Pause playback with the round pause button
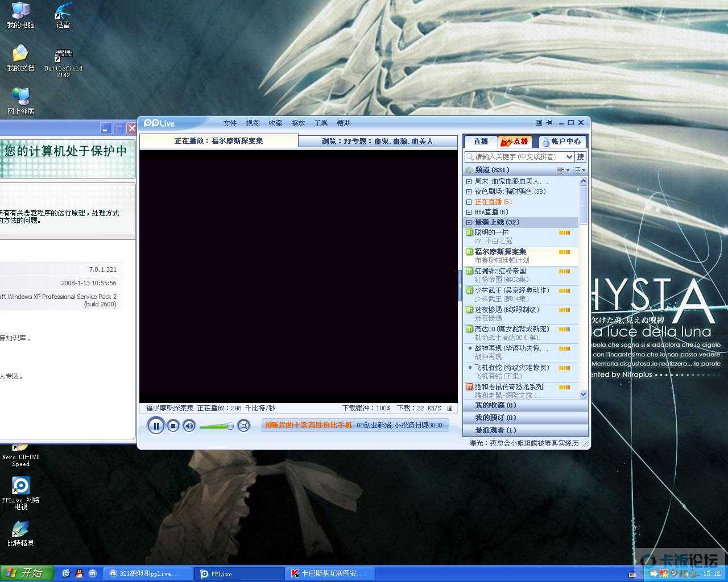Image resolution: width=728 pixels, height=582 pixels. click(x=156, y=425)
